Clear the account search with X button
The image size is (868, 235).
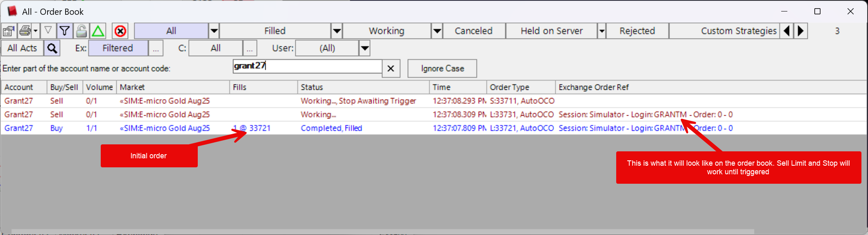(x=391, y=68)
